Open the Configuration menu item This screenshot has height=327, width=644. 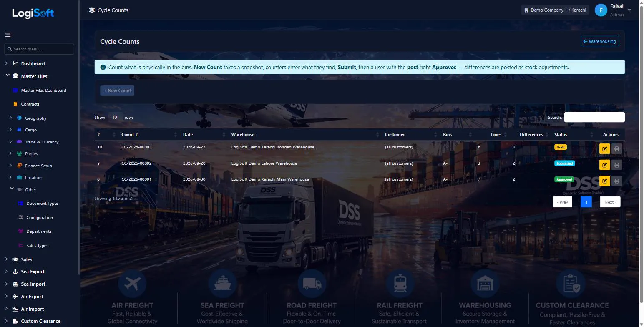[40, 217]
